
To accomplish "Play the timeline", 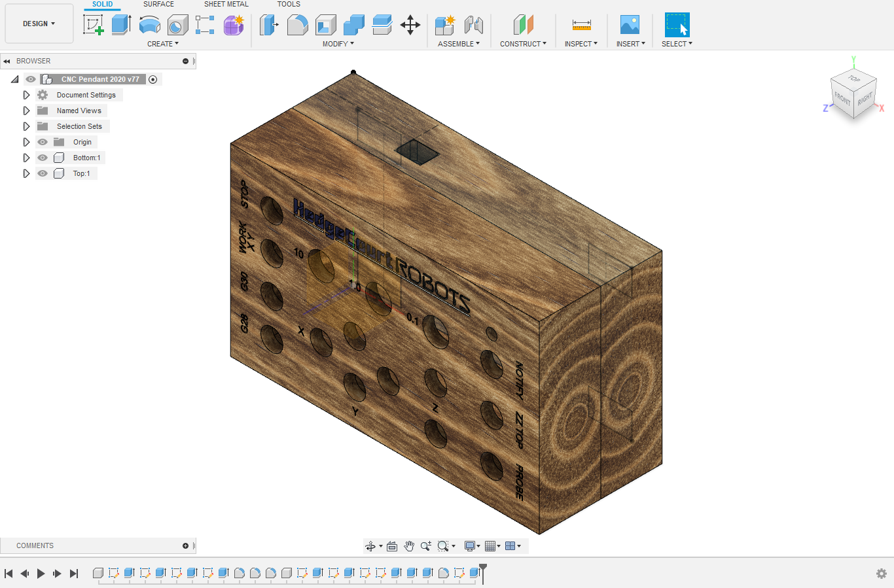I will click(41, 574).
